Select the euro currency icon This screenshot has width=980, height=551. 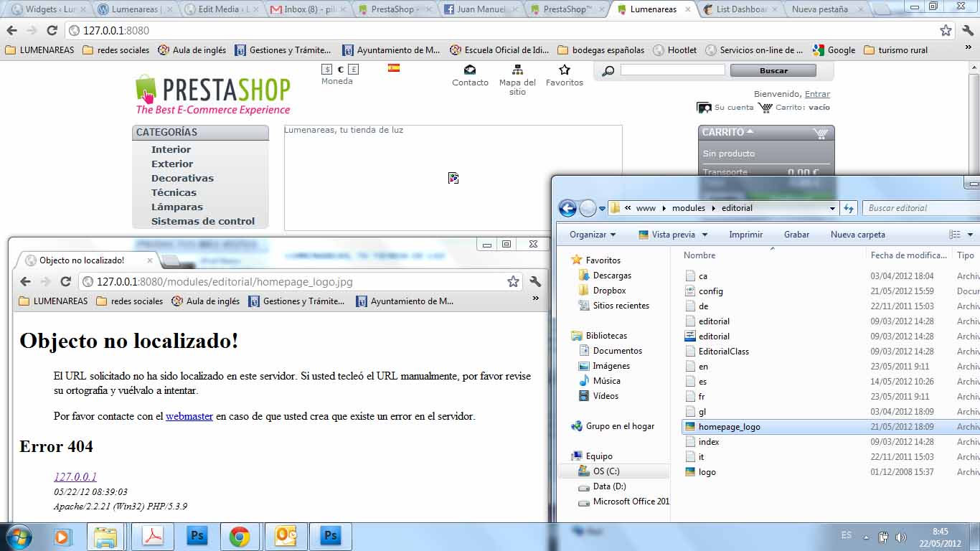pos(340,70)
